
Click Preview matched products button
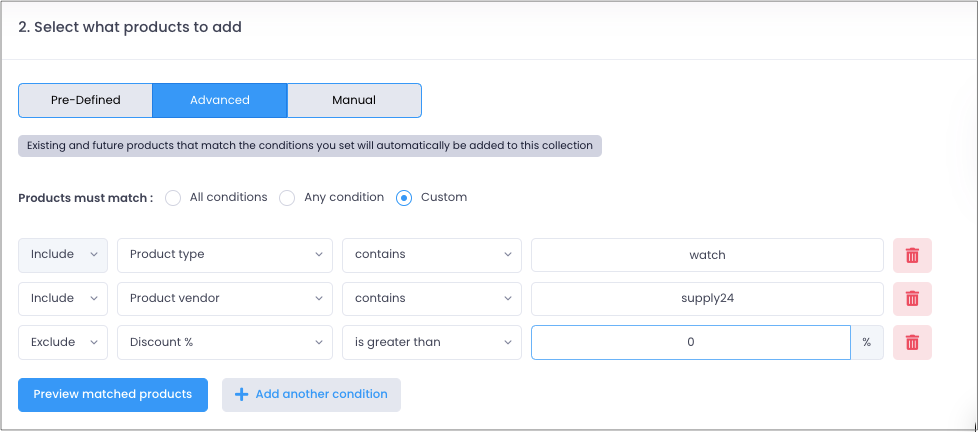tap(113, 395)
